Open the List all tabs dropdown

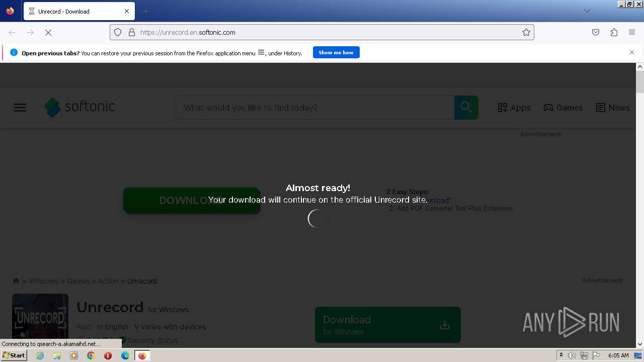point(587,11)
